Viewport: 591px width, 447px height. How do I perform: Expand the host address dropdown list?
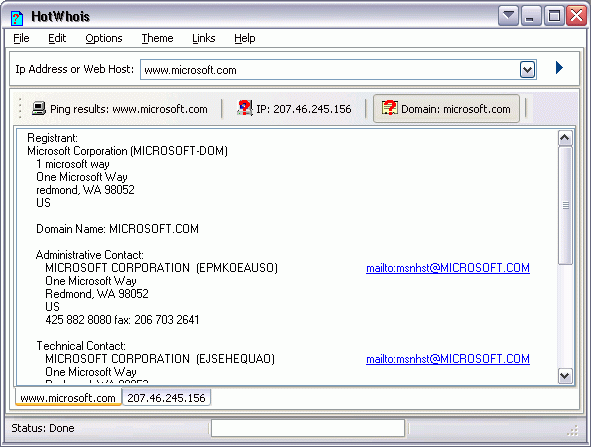pyautogui.click(x=527, y=70)
